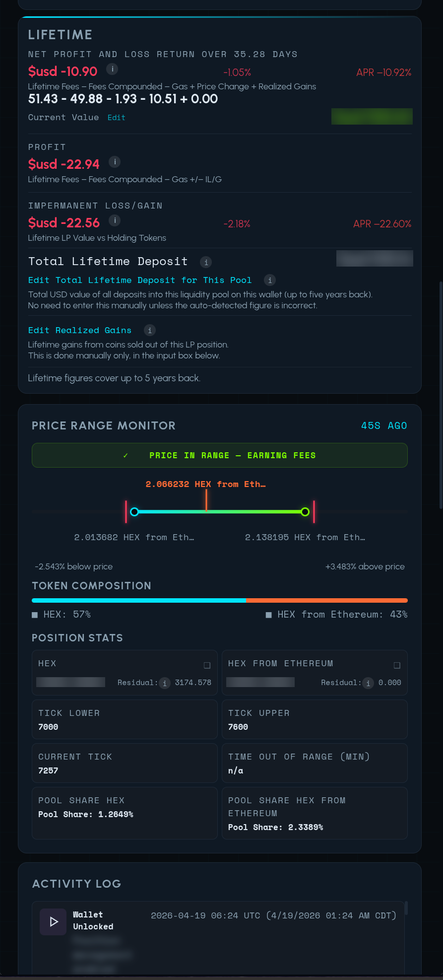Screen dimensions: 443x980
Task: Click the Edit Realized Gains link
Action: pyautogui.click(x=80, y=331)
